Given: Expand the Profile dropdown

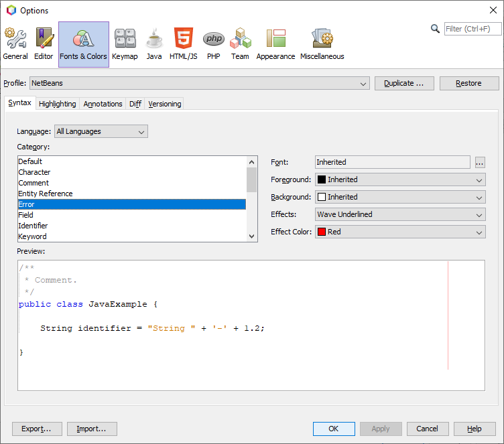Looking at the screenshot, I should click(199, 84).
